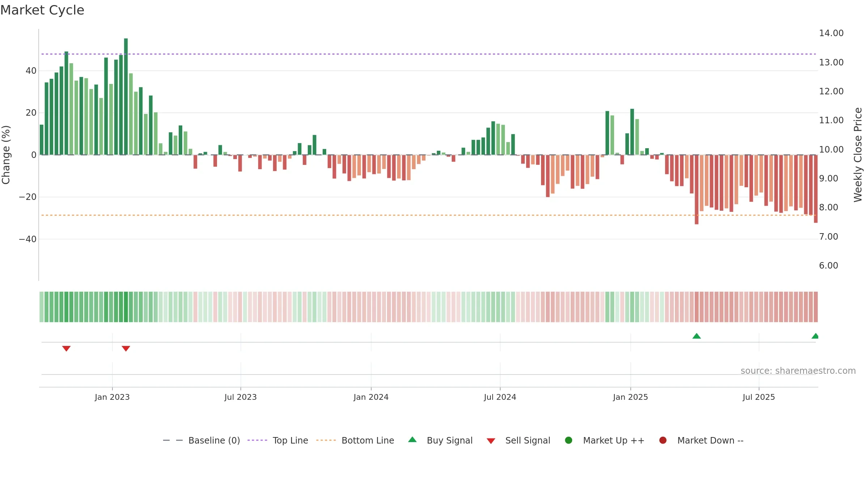Click the green Market Up ++ circle in legend
Screen dimensions: 868x488
tap(569, 440)
